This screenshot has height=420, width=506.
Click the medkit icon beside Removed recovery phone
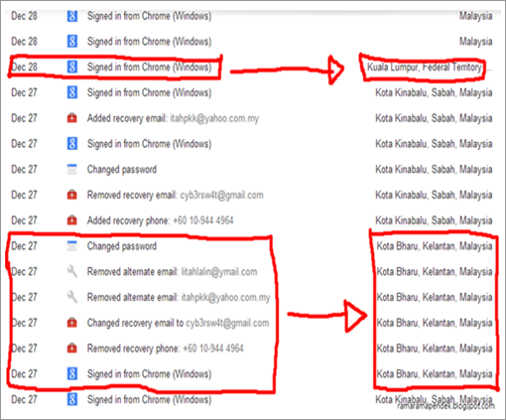coord(72,349)
